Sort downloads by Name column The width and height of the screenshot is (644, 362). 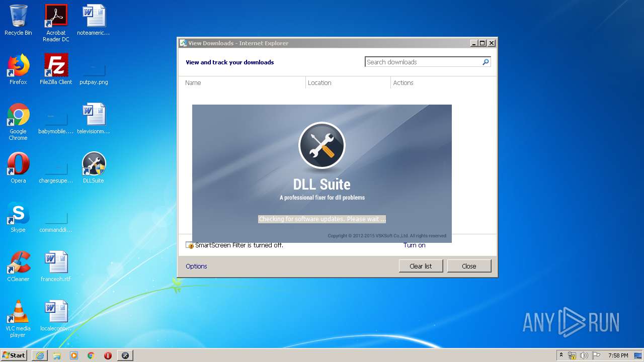242,82
